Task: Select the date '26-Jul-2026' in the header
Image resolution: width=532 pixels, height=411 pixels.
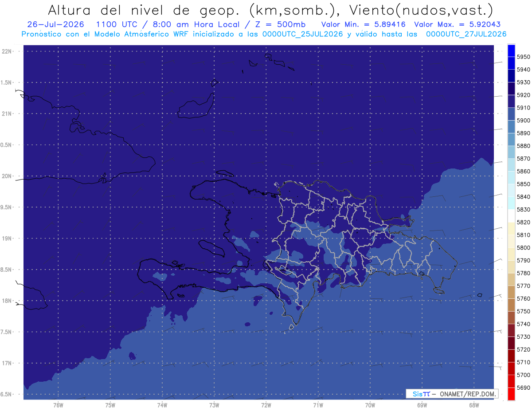Action: tap(55, 24)
